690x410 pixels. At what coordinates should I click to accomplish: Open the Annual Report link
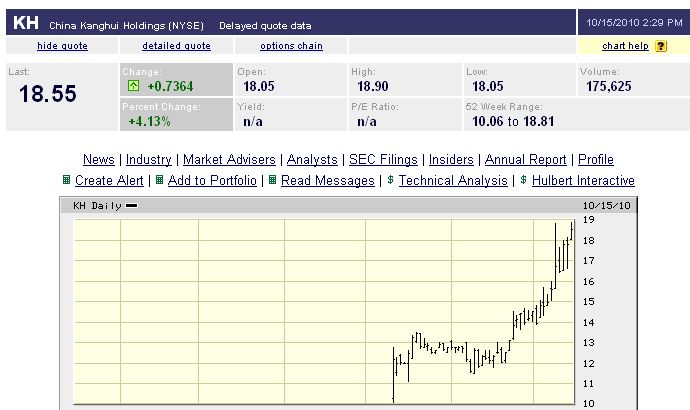click(525, 159)
